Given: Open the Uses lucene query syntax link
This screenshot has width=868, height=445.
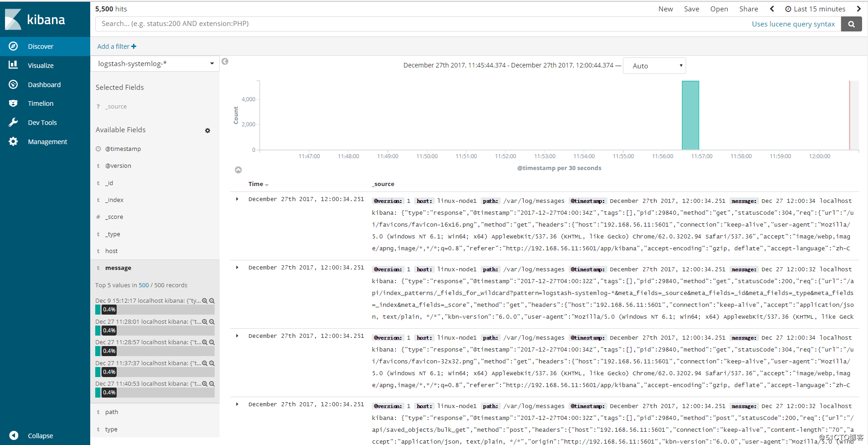Looking at the screenshot, I should (793, 24).
